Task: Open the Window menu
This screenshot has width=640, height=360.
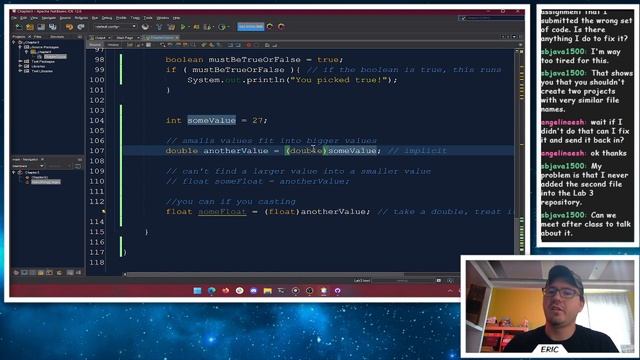Action: coord(162,18)
